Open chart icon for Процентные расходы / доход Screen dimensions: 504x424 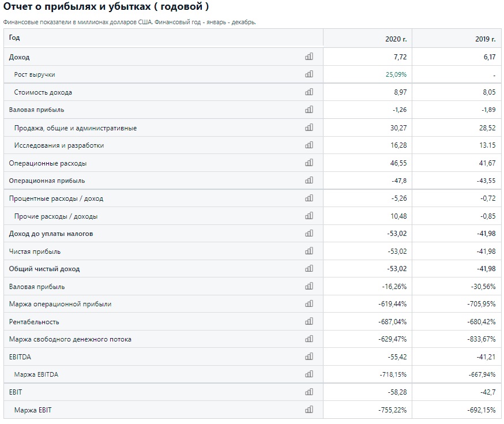coord(309,198)
